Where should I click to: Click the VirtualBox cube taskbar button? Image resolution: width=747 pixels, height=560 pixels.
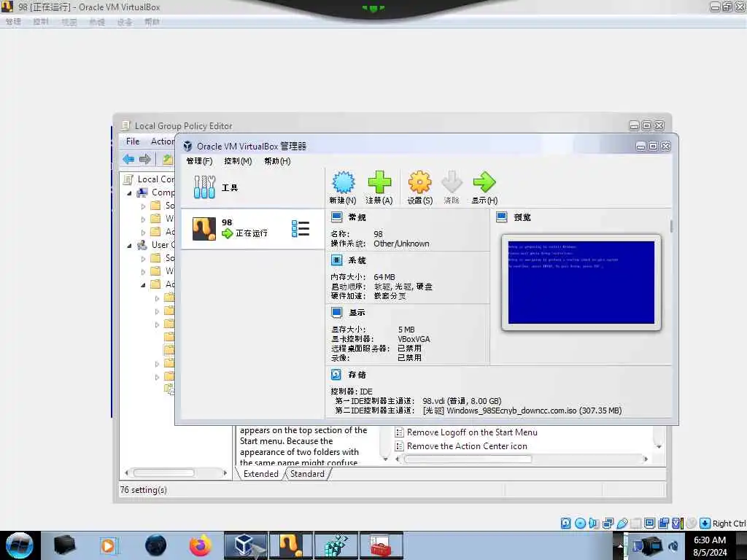coord(246,545)
